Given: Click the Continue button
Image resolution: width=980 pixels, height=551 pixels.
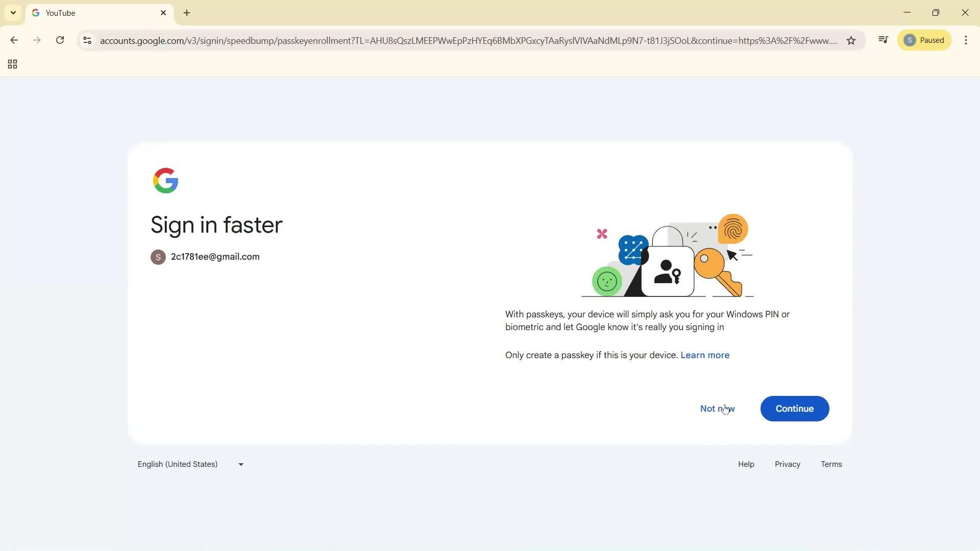Looking at the screenshot, I should (794, 408).
